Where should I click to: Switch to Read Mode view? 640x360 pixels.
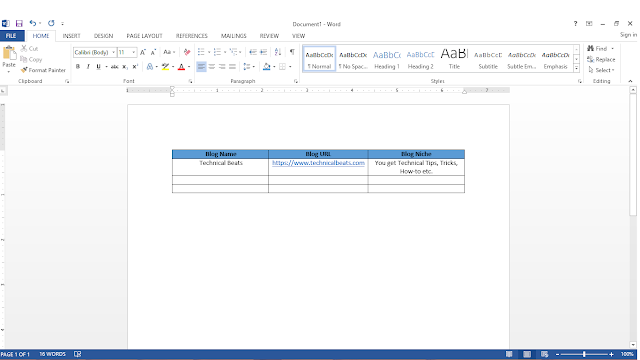coord(509,354)
